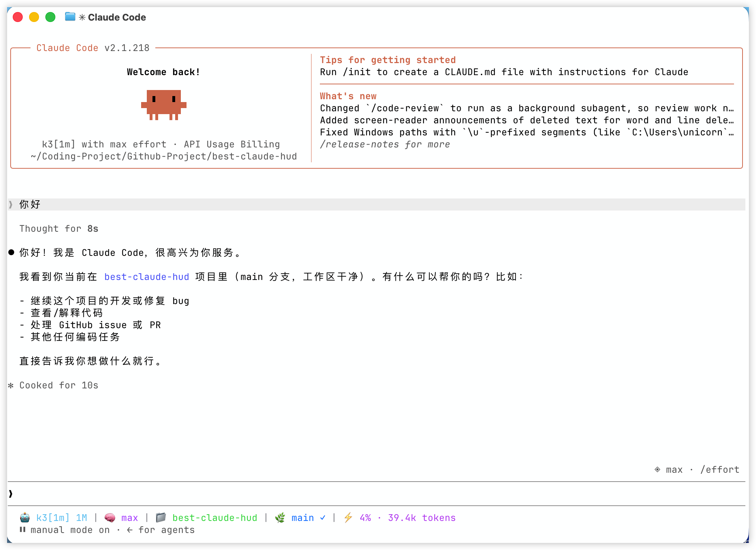The width and height of the screenshot is (756, 550).
Task: Click the What's new heading
Action: [x=348, y=96]
